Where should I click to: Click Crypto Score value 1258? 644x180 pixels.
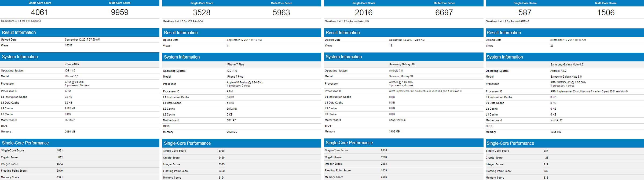point(384,157)
